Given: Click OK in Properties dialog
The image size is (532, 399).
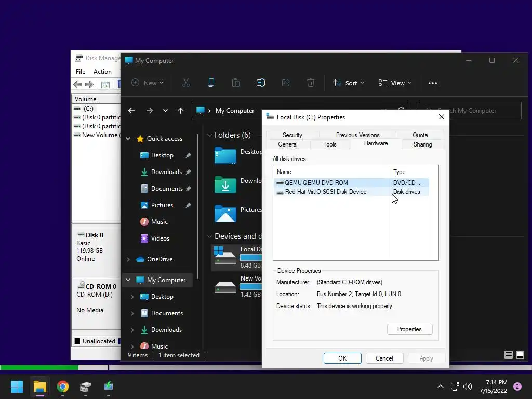Looking at the screenshot, I should (342, 358).
